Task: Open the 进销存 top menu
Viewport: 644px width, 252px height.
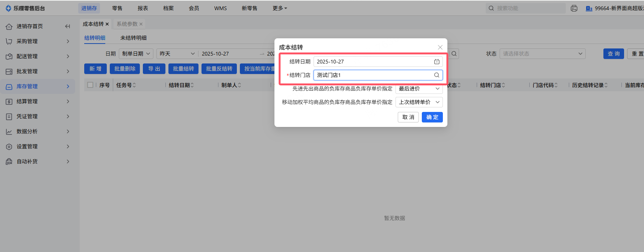Action: point(89,8)
